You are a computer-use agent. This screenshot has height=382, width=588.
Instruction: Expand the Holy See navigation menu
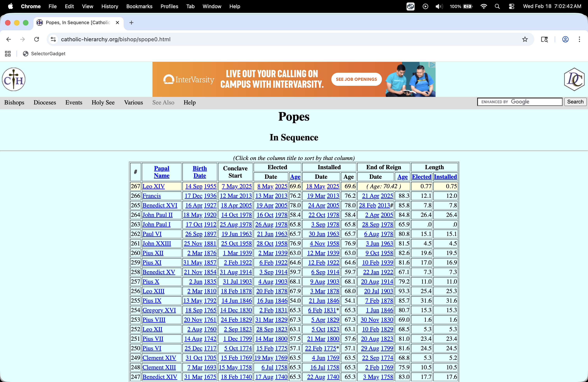click(103, 103)
